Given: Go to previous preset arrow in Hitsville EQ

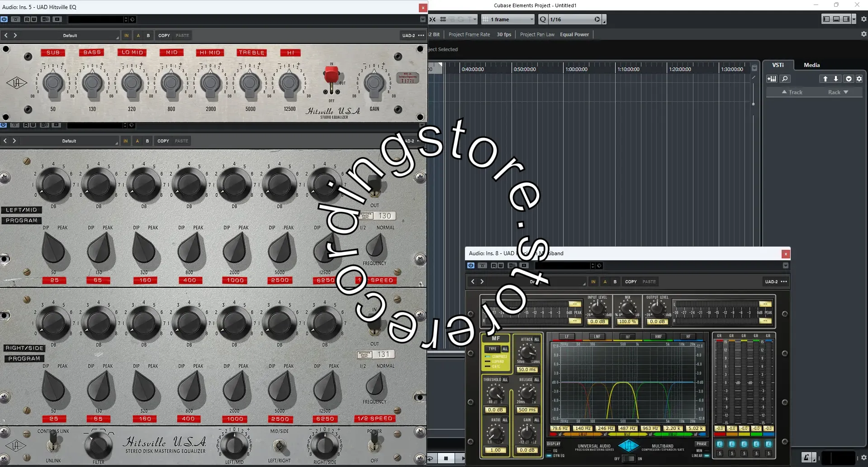Looking at the screenshot, I should 6,35.
